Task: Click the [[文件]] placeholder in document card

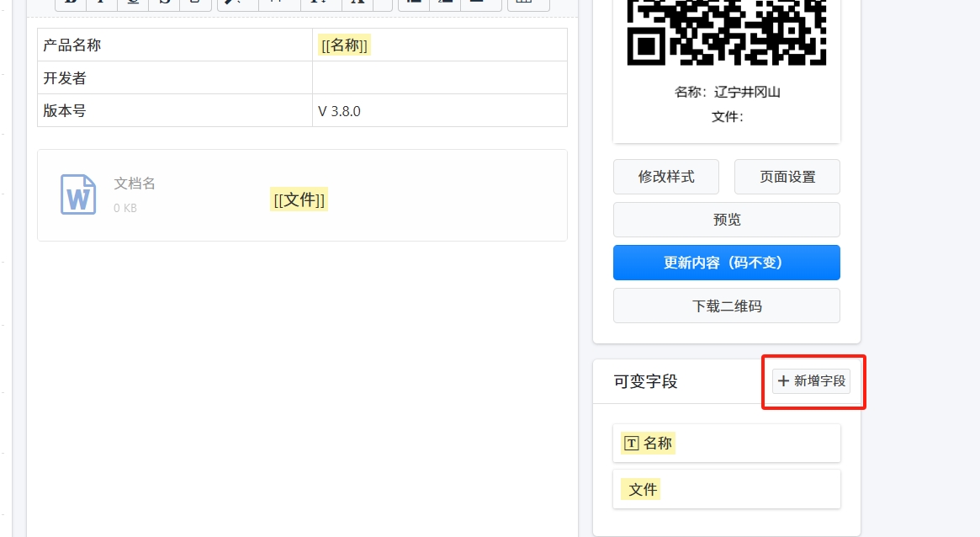Action: click(x=299, y=199)
